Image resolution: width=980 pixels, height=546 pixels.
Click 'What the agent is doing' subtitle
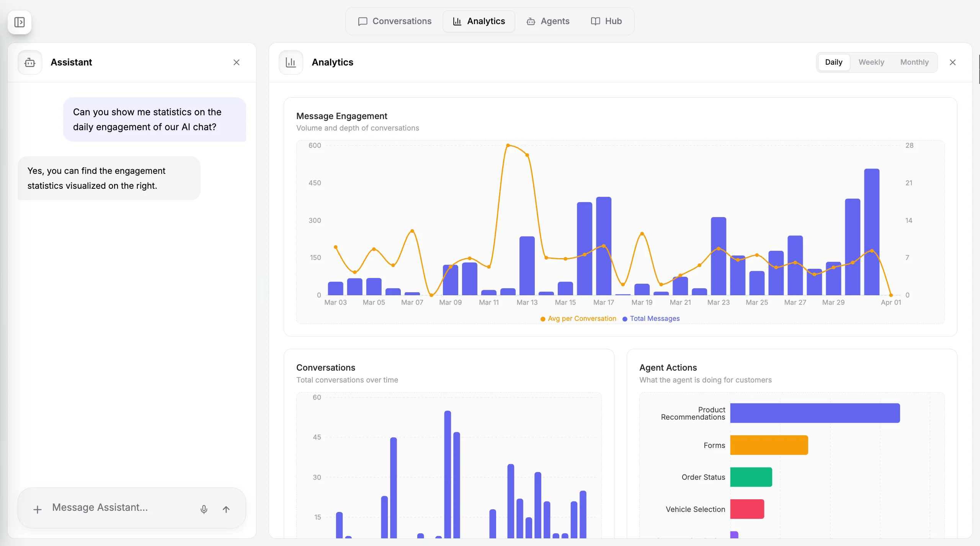[706, 380]
